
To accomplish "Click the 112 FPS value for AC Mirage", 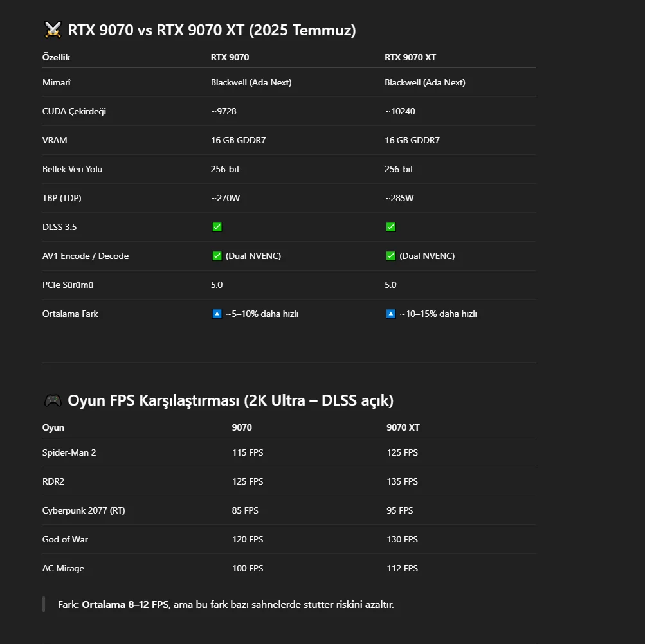I will point(402,568).
